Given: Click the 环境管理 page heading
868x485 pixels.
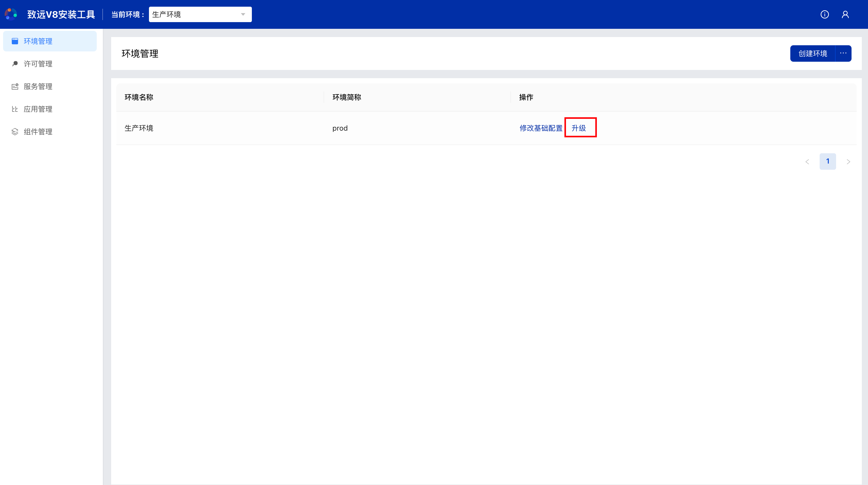Looking at the screenshot, I should coord(140,53).
